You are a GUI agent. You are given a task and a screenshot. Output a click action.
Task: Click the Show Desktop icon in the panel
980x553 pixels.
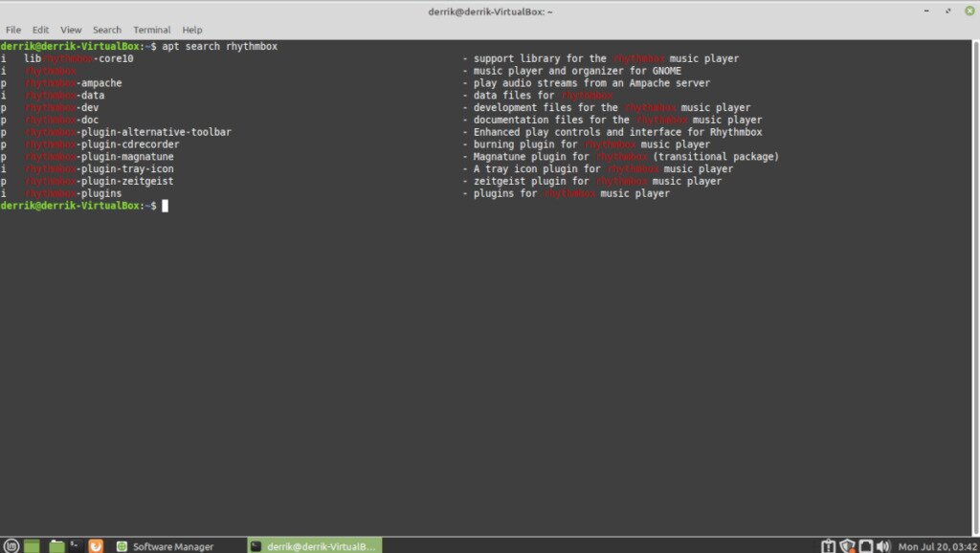point(31,545)
